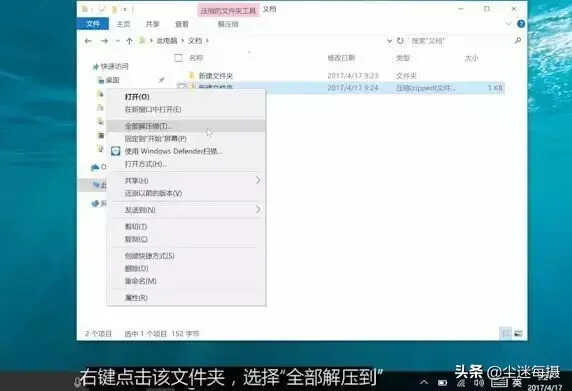Sort by the 大小 column header
The image size is (572, 391).
[x=471, y=58]
